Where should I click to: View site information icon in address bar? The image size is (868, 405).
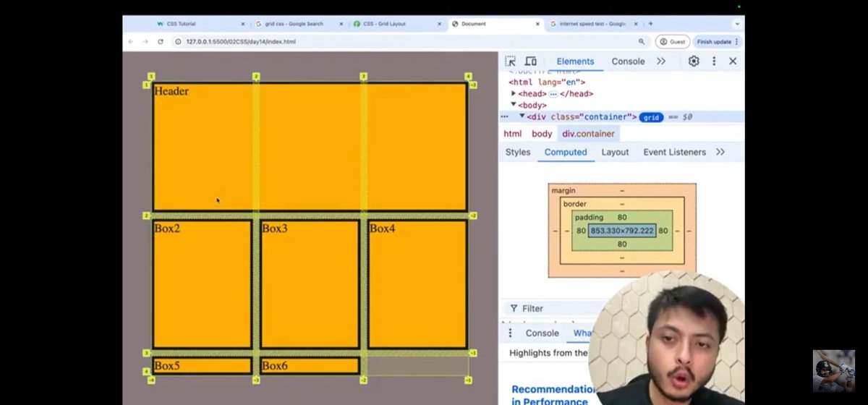point(178,42)
